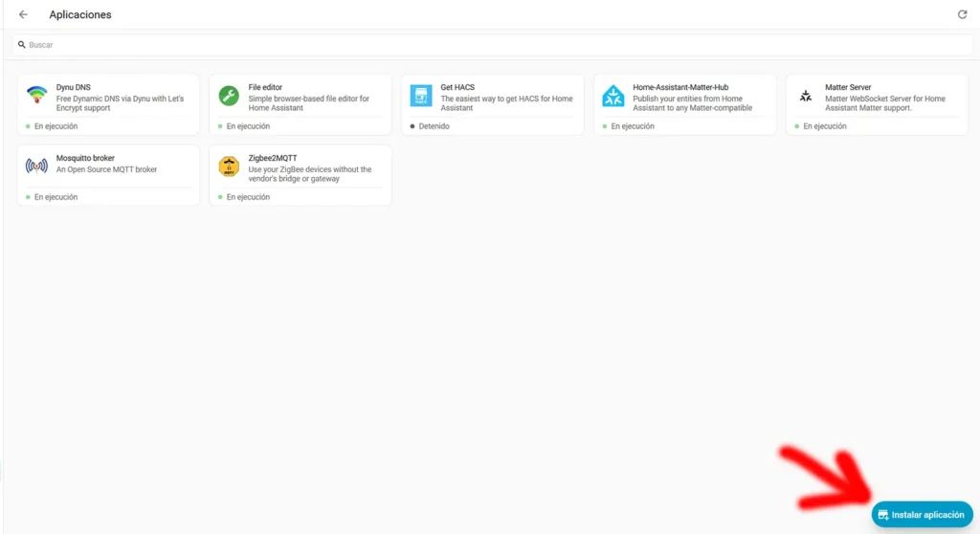
Task: Open the Matter Server title
Action: [x=848, y=87]
